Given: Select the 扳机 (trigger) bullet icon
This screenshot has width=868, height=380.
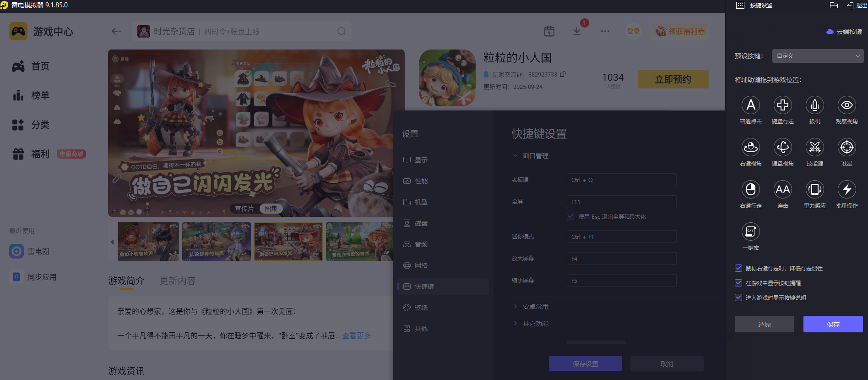Looking at the screenshot, I should click(815, 105).
